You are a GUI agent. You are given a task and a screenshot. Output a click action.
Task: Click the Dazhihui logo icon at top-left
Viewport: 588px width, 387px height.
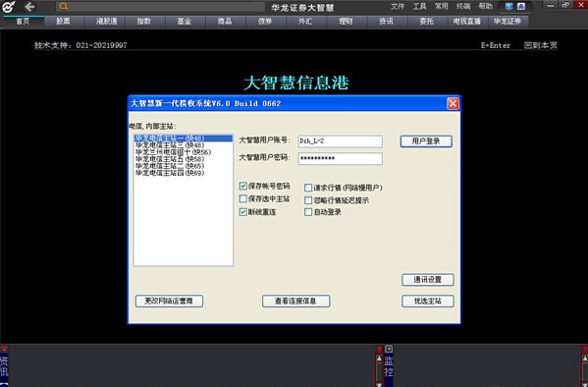(x=8, y=7)
